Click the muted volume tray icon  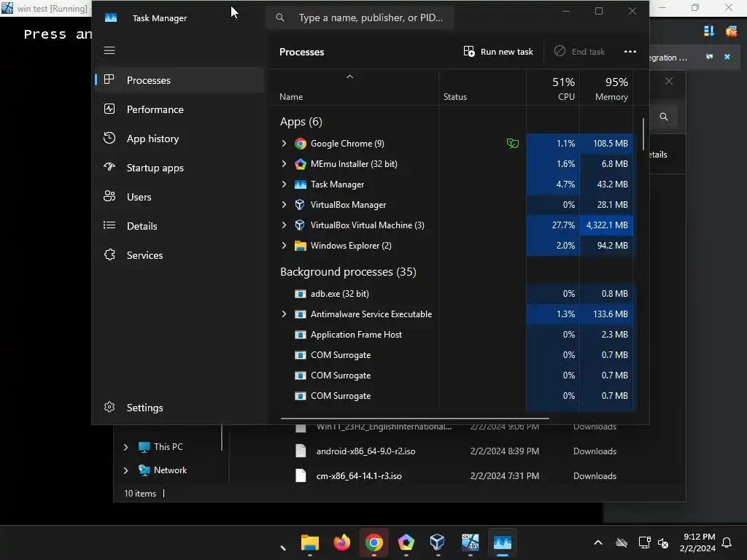coord(662,542)
